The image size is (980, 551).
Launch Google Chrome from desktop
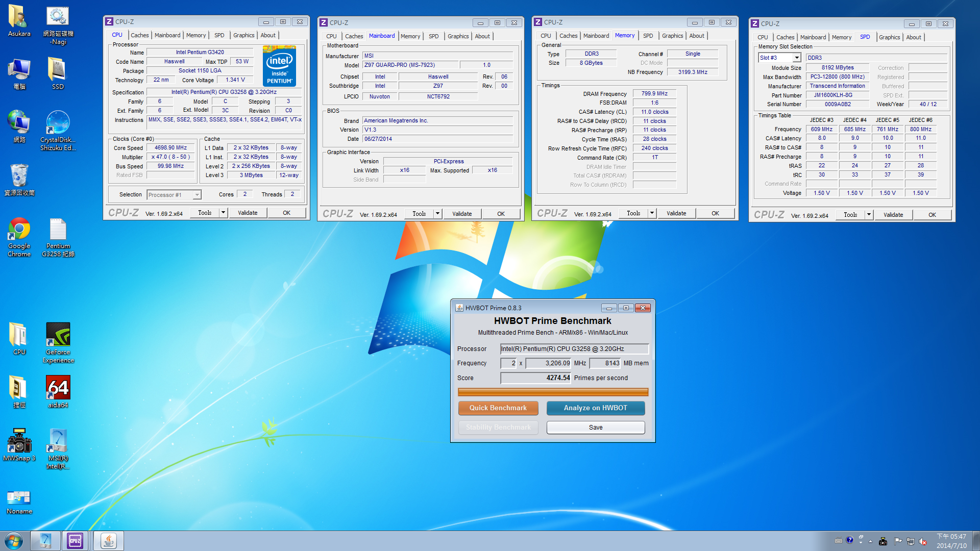(x=19, y=237)
